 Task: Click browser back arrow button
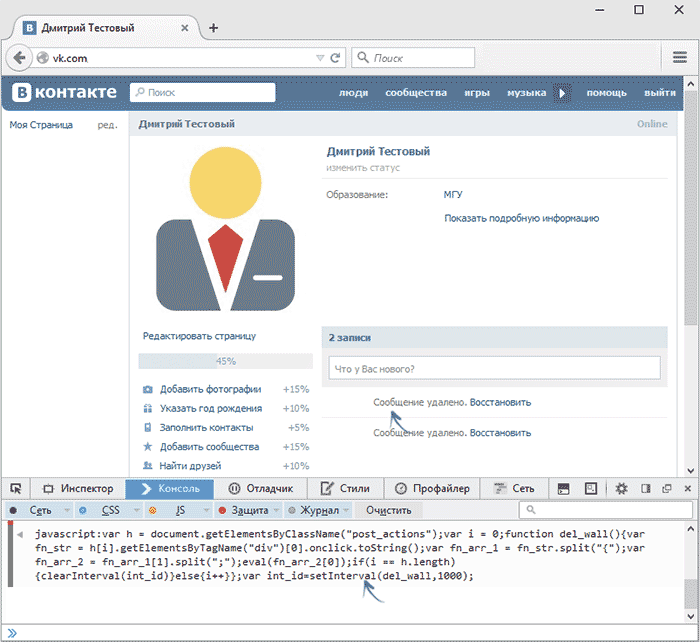pos(19,58)
